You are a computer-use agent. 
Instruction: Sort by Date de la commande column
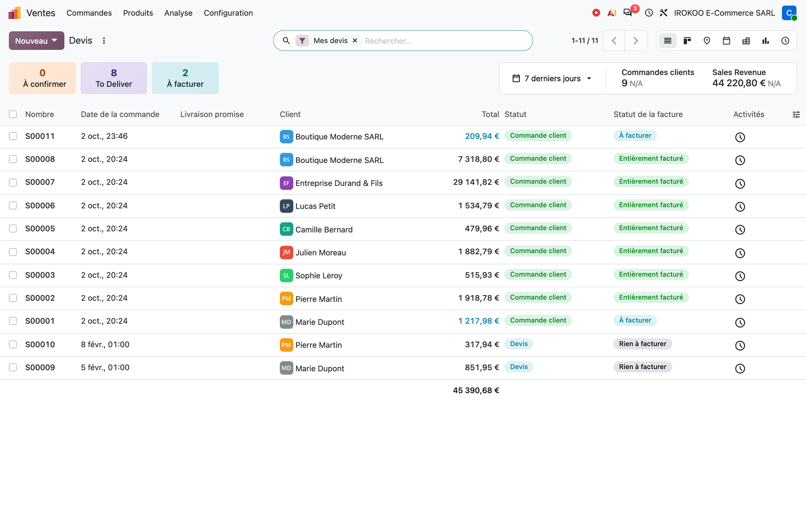(120, 114)
